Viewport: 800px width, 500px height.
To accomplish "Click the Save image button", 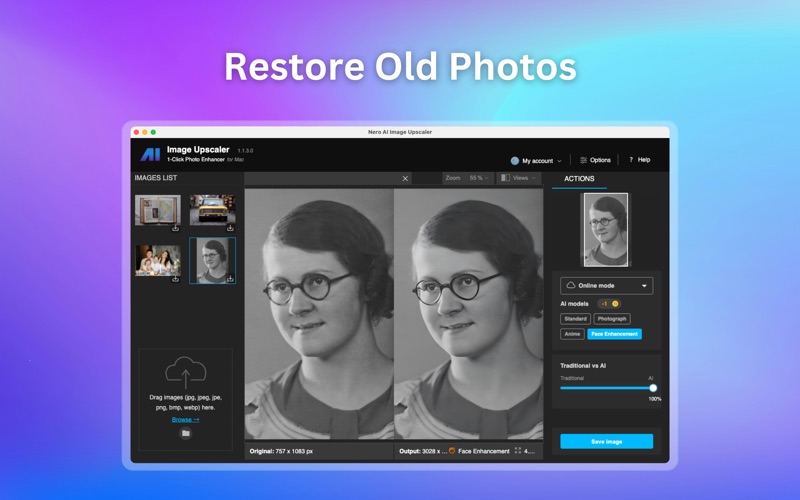I will point(606,441).
